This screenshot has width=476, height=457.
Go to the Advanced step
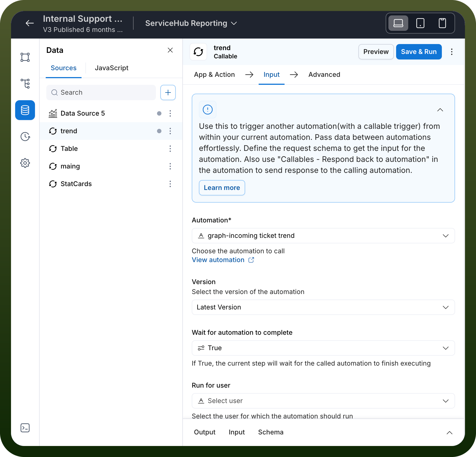324,75
